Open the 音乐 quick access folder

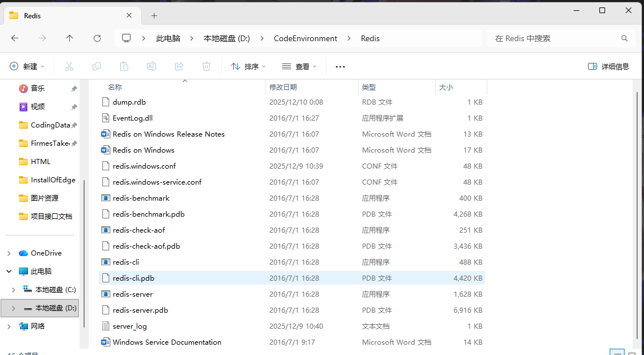[38, 88]
